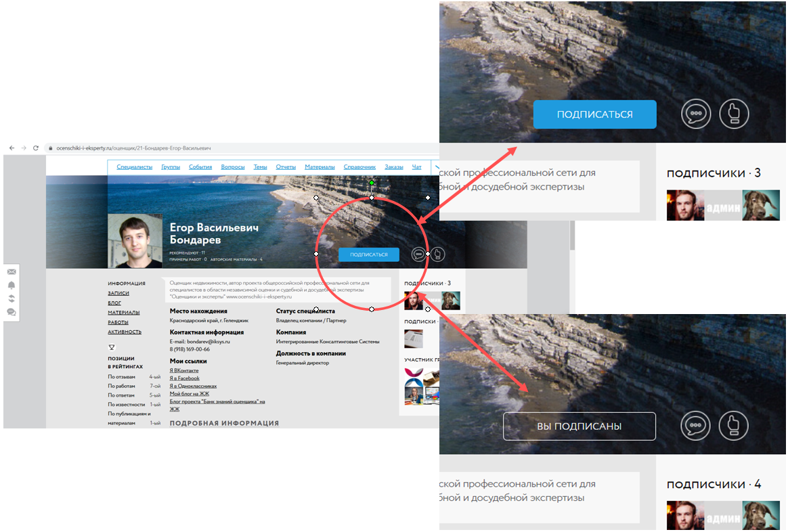Open notifications via the bell sidebar icon
The width and height of the screenshot is (788, 532).
[12, 286]
